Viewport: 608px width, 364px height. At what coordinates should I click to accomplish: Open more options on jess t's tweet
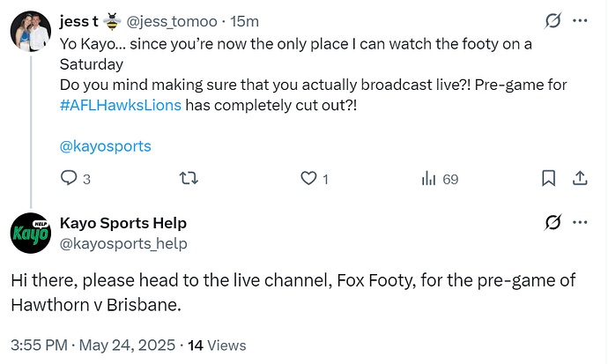click(x=580, y=19)
